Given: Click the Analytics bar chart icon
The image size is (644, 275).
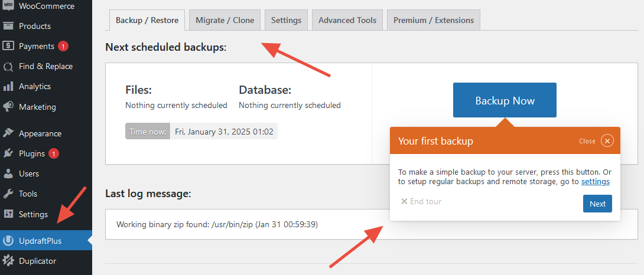Looking at the screenshot, I should [8, 86].
